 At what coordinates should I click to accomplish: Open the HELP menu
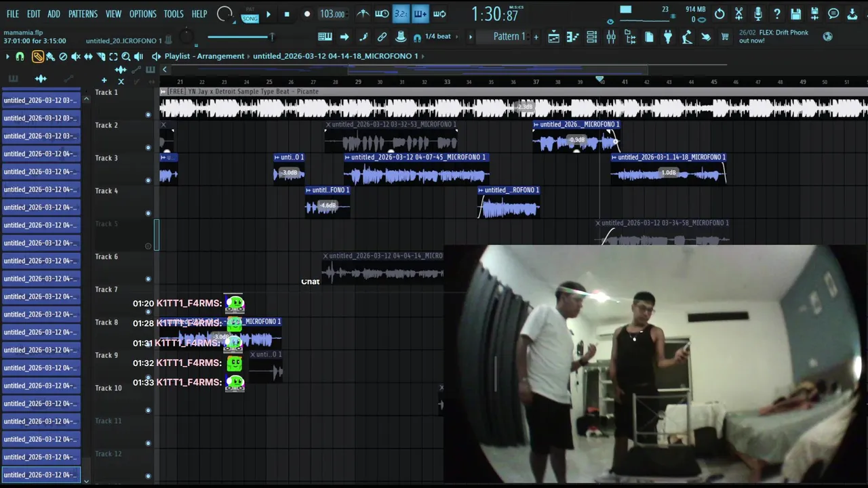coord(199,14)
